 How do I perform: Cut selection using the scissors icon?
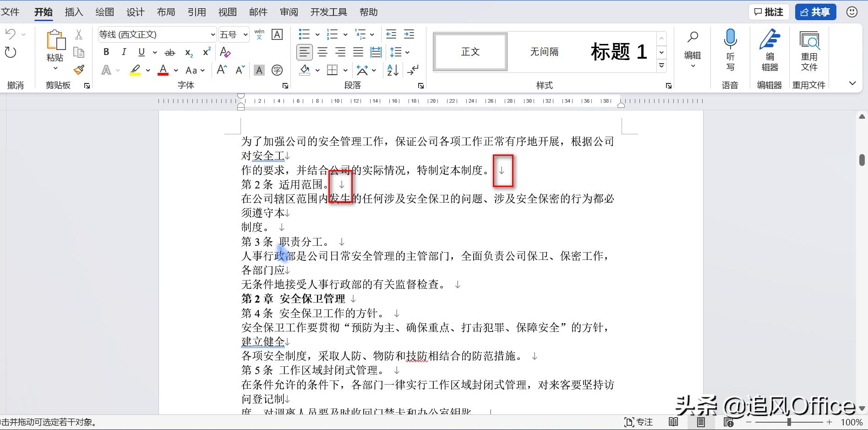coord(79,34)
